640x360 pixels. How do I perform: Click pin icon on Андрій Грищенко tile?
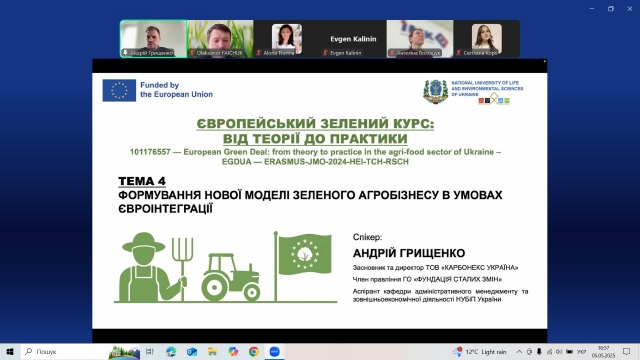click(125, 53)
